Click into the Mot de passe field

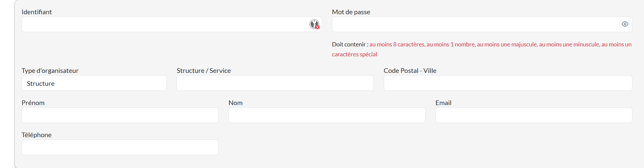point(475,25)
